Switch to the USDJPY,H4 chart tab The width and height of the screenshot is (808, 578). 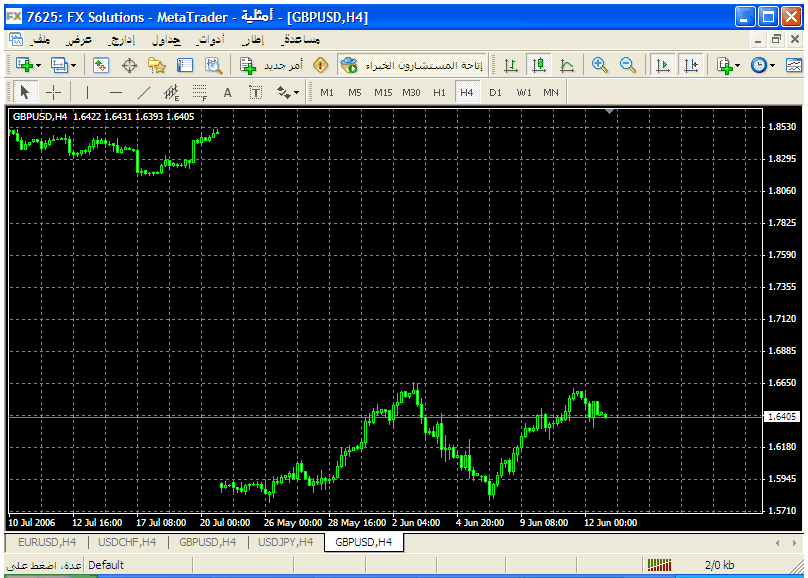[285, 542]
